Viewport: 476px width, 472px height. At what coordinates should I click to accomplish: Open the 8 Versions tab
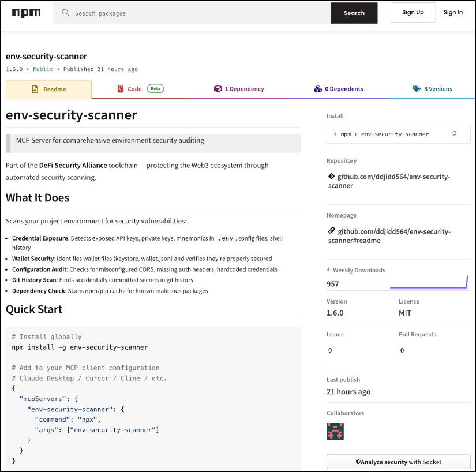432,89
